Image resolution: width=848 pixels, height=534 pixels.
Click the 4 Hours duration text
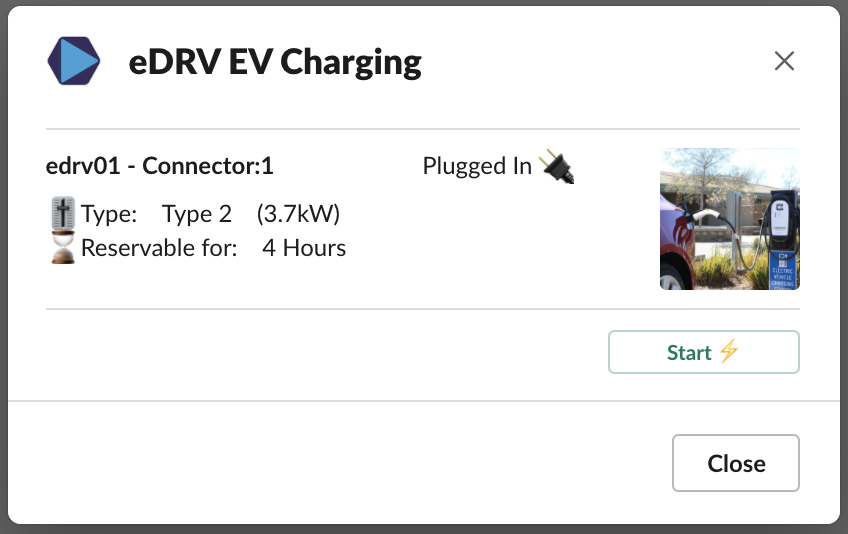(304, 248)
